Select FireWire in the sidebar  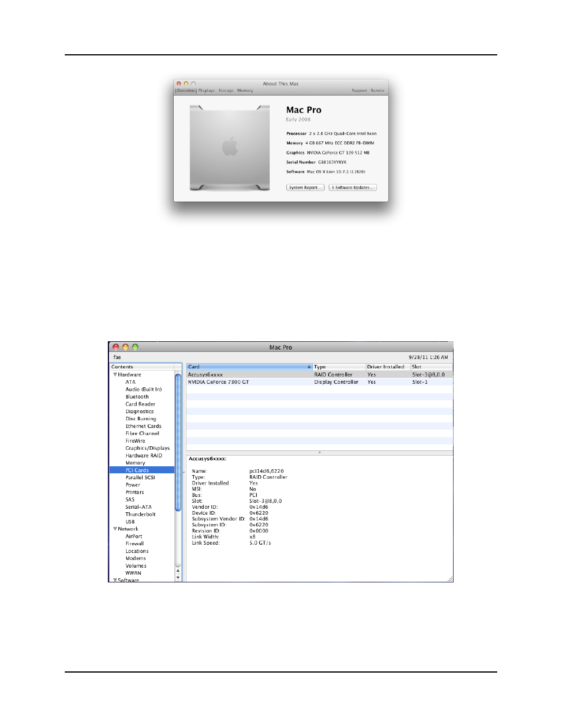coord(135,441)
